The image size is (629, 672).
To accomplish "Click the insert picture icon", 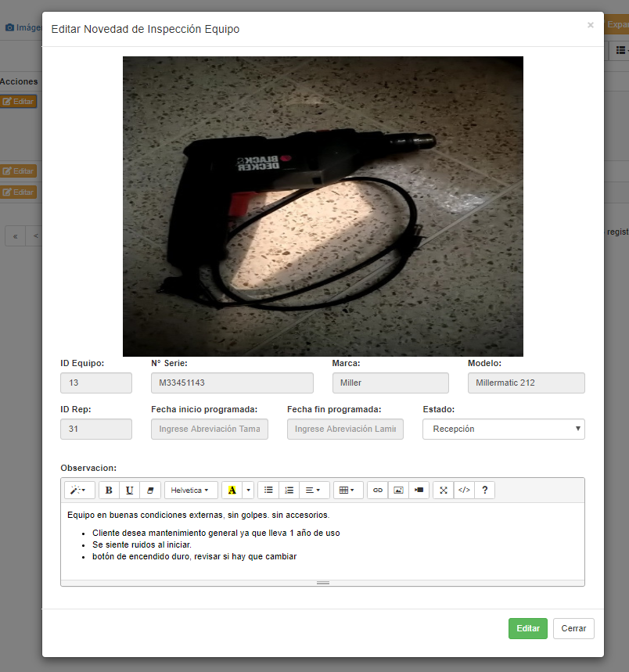I will pyautogui.click(x=398, y=491).
